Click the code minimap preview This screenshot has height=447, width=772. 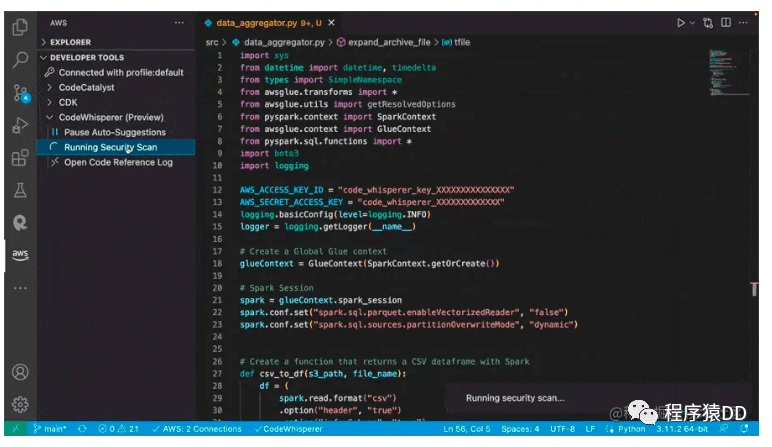pyautogui.click(x=729, y=72)
